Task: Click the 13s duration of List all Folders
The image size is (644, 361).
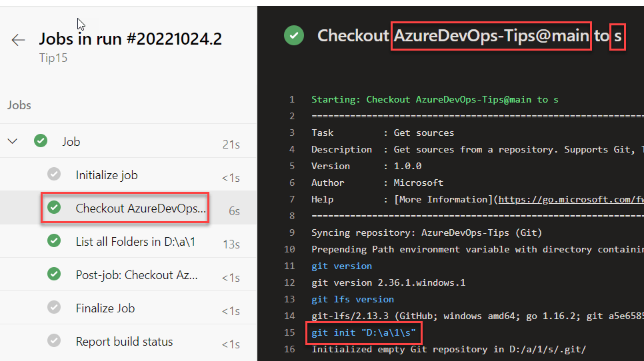Action: tap(231, 244)
